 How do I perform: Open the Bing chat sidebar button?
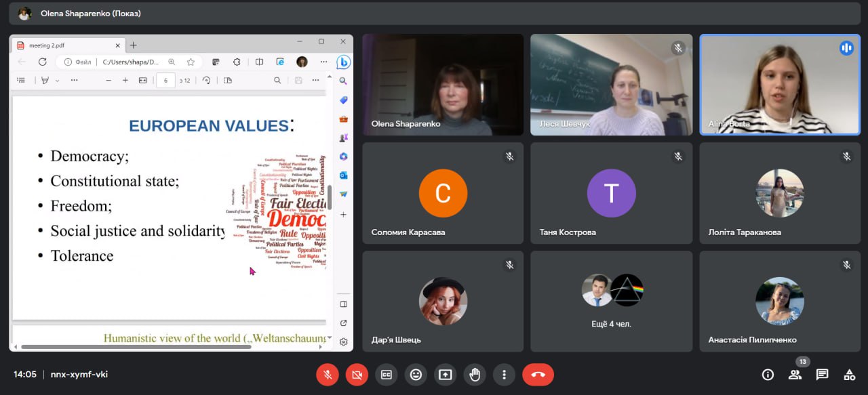coord(344,62)
